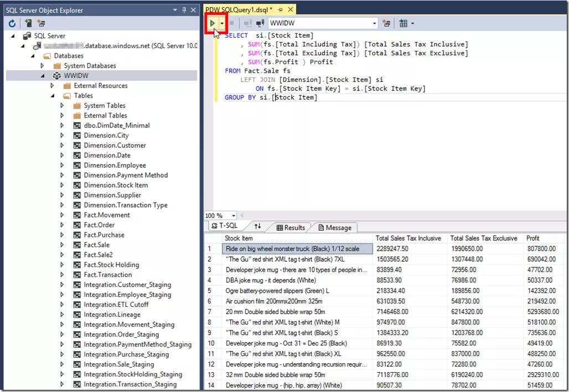The height and width of the screenshot is (392, 569).
Task: Click the Dimension.Customer table icon
Action: pos(77,146)
